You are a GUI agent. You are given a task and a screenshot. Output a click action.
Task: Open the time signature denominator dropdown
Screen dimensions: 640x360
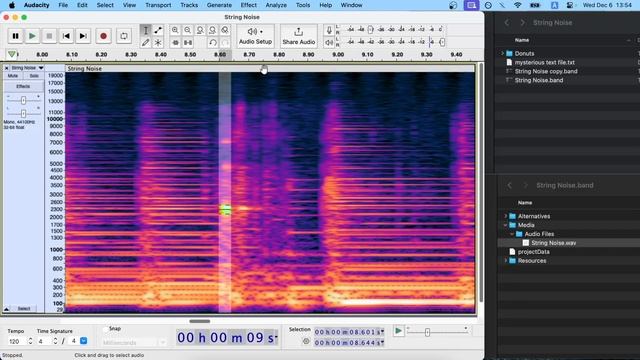pos(84,341)
